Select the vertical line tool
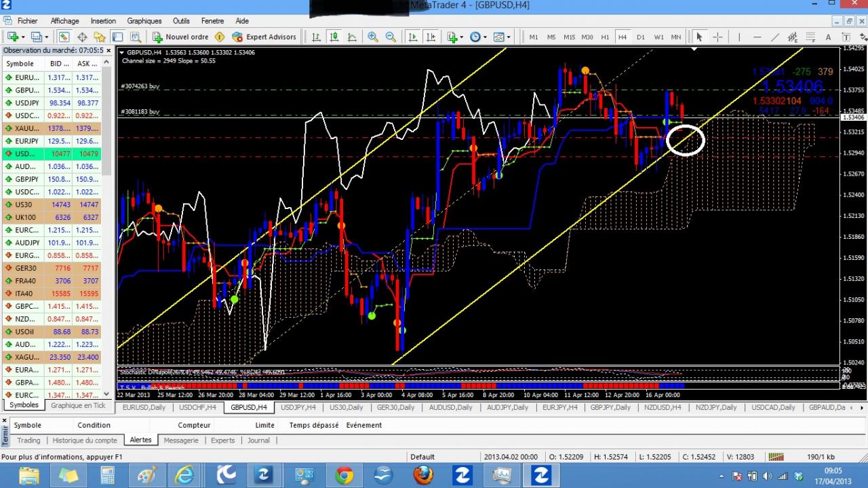 (x=739, y=37)
